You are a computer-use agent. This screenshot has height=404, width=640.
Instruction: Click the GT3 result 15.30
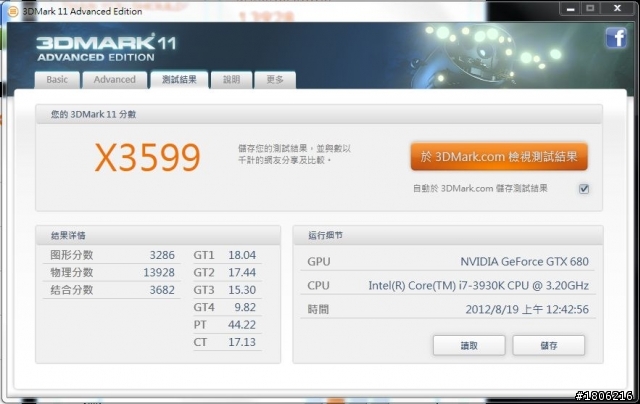pos(242,290)
